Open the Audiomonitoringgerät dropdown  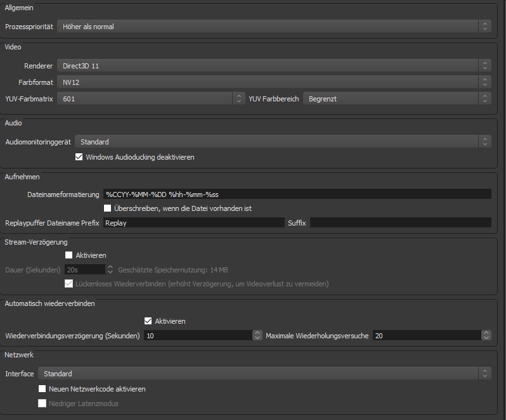point(282,142)
